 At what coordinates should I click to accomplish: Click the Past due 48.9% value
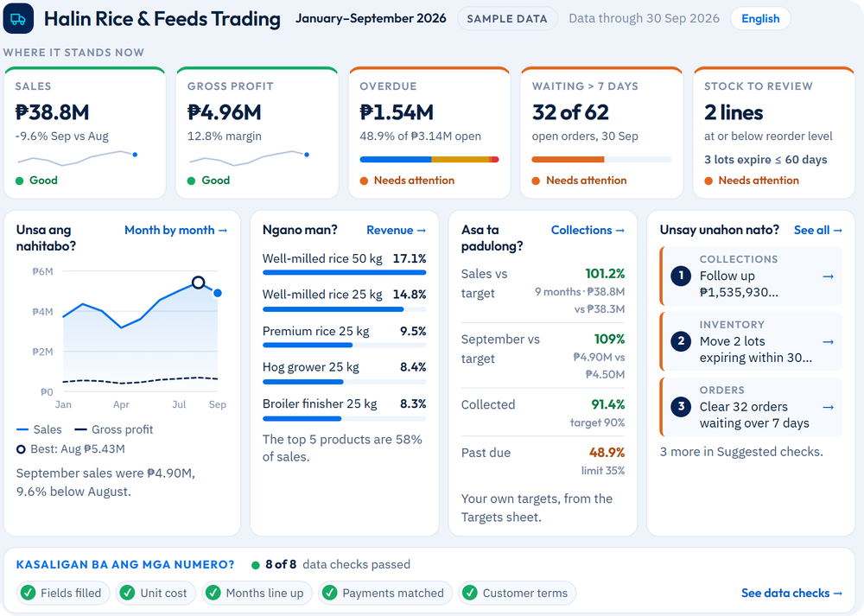(x=607, y=453)
